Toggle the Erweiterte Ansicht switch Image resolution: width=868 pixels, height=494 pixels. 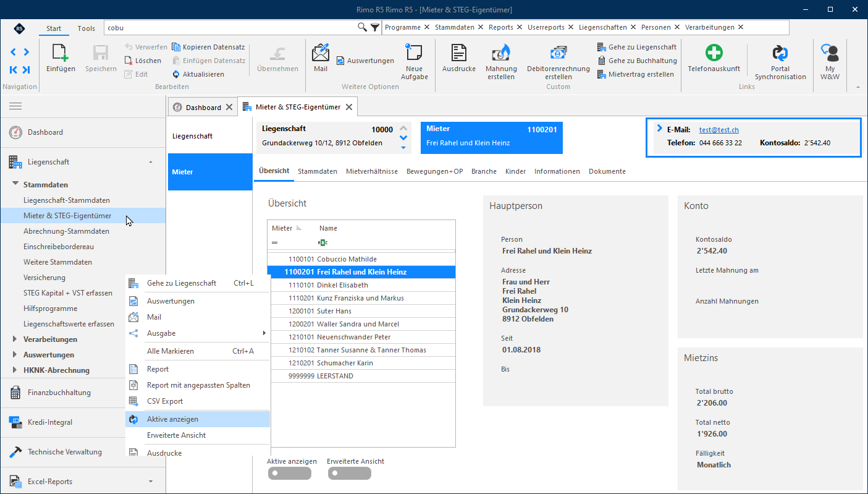[x=349, y=473]
